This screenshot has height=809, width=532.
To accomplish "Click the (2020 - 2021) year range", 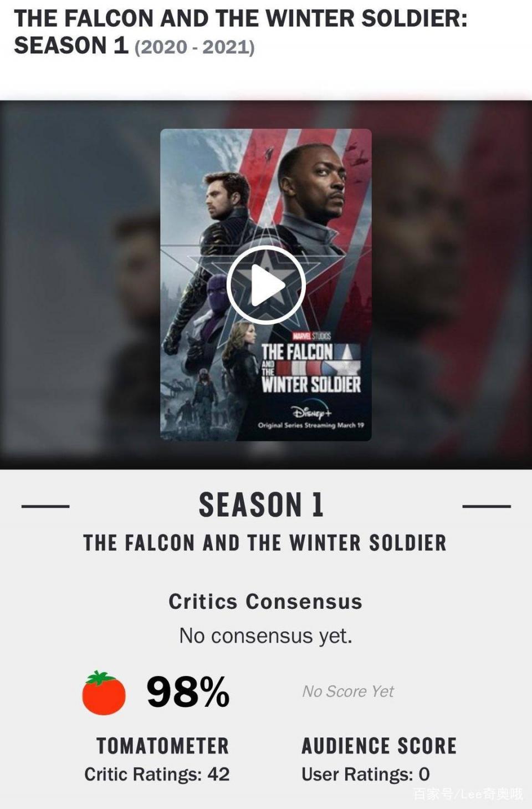I will (x=195, y=47).
